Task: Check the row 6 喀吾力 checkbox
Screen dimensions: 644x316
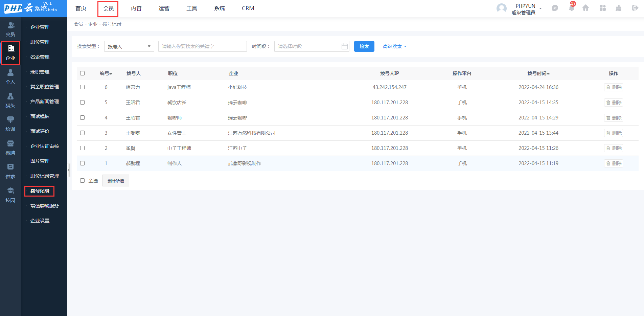Action: point(82,87)
